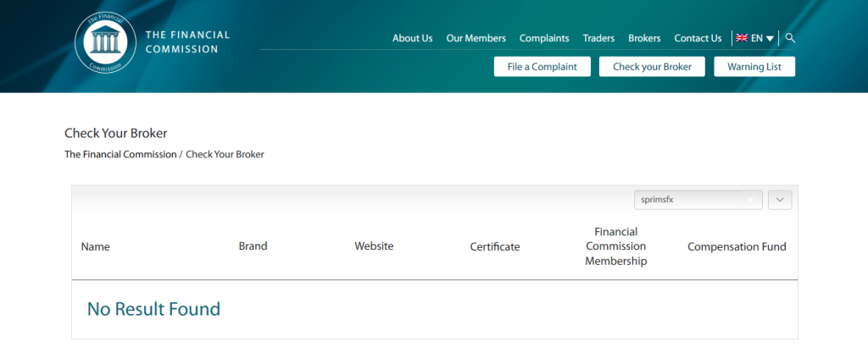Viewport: 868px width, 364px height.
Task: Click the Financial Commission round logo
Action: [105, 43]
